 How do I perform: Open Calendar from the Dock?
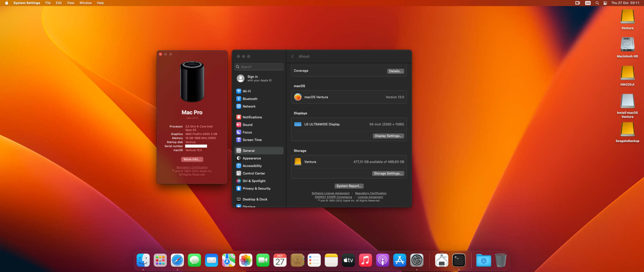(280, 260)
